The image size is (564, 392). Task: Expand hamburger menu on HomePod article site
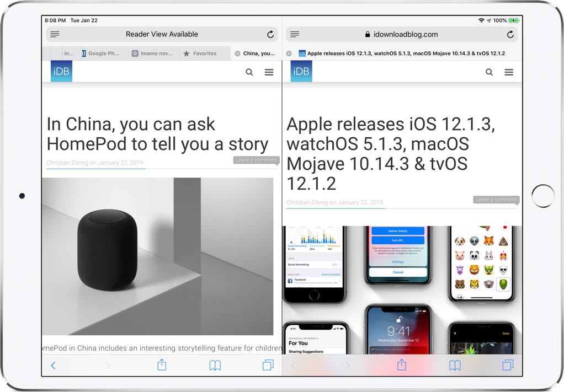coord(269,72)
